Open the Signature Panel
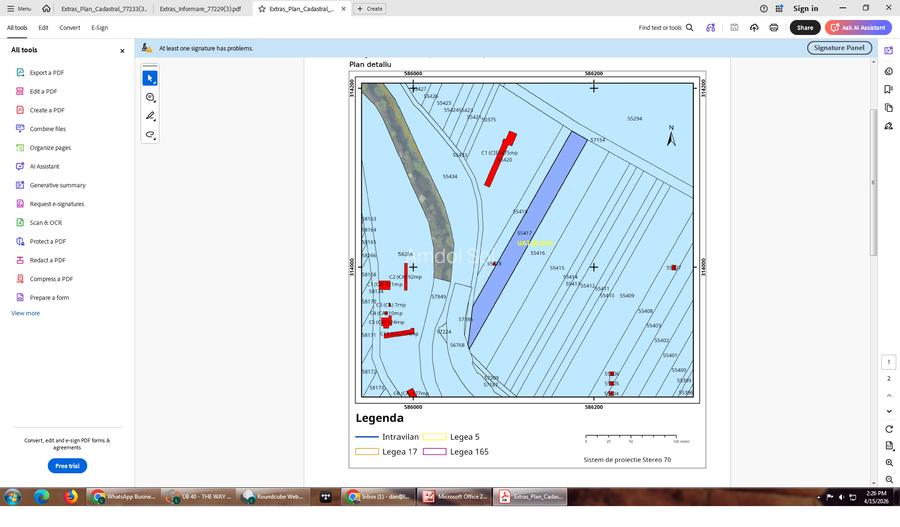Screen dimensions: 900x527 coord(839,48)
